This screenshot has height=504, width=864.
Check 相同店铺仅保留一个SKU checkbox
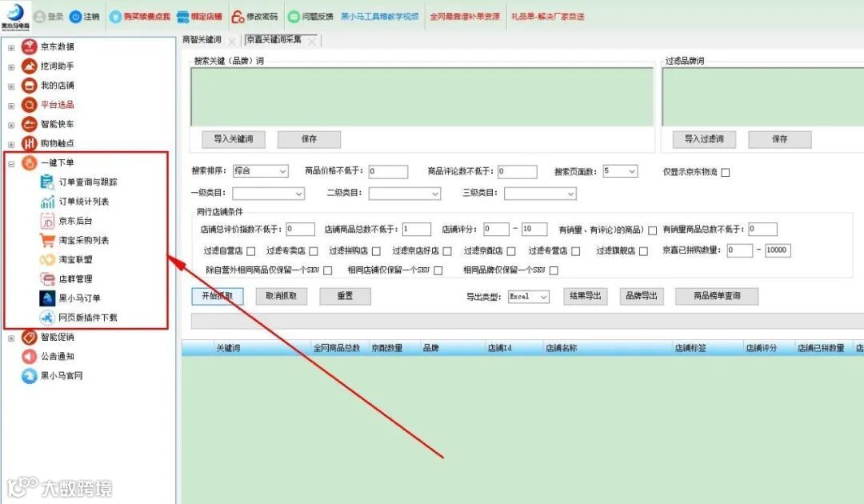(x=438, y=270)
